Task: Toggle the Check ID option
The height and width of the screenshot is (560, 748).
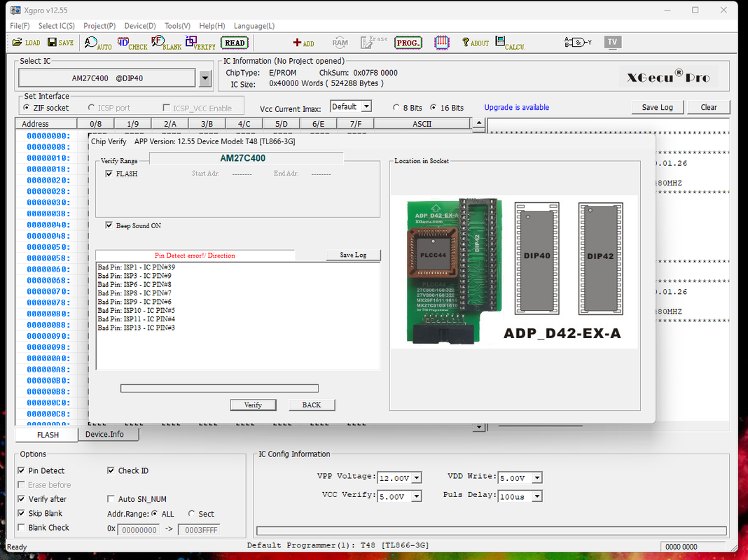Action: point(111,470)
